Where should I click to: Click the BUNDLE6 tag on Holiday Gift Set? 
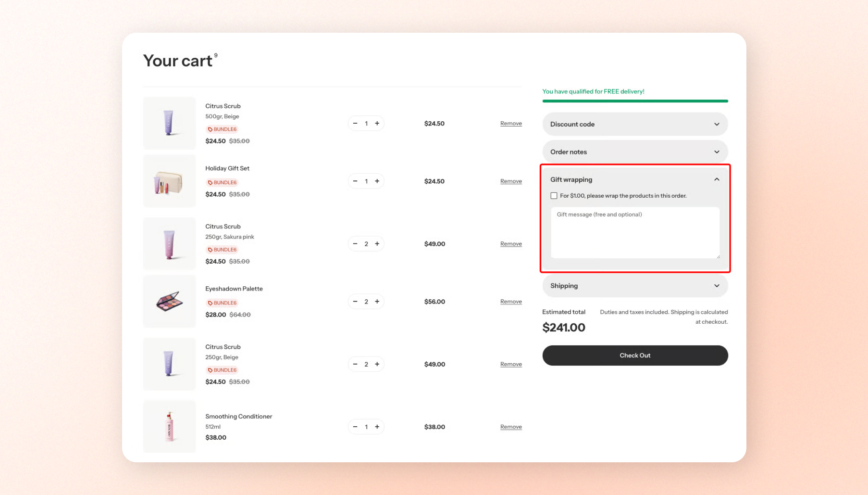(222, 182)
